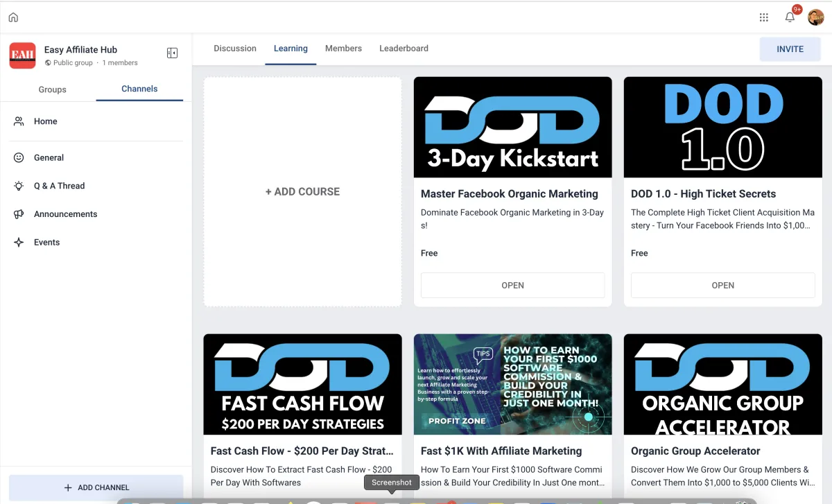Viewport: 832px width, 504px height.
Task: Click the globe icon beside Public group
Action: pyautogui.click(x=48, y=63)
